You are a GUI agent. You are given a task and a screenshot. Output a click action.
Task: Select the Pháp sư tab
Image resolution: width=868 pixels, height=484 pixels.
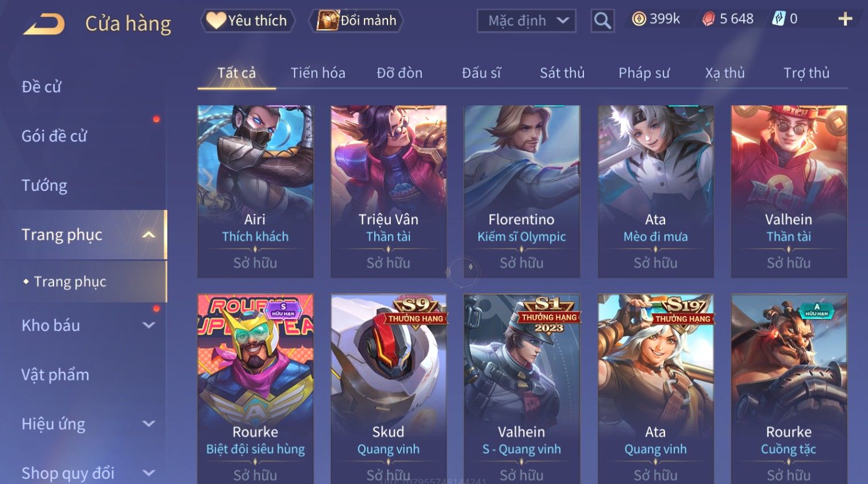pyautogui.click(x=644, y=73)
